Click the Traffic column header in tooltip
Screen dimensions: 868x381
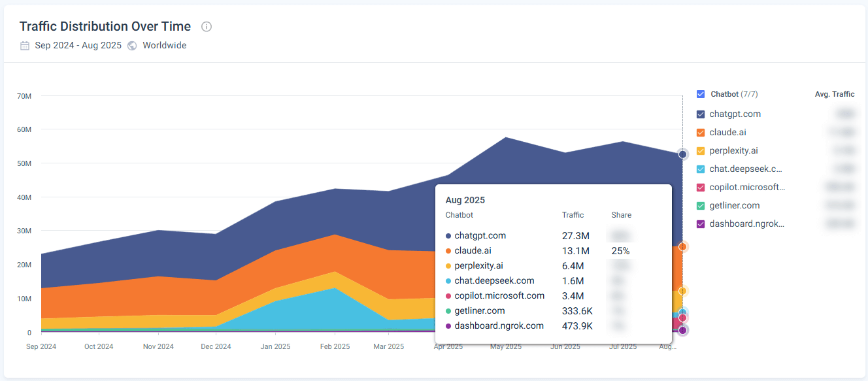click(x=573, y=215)
